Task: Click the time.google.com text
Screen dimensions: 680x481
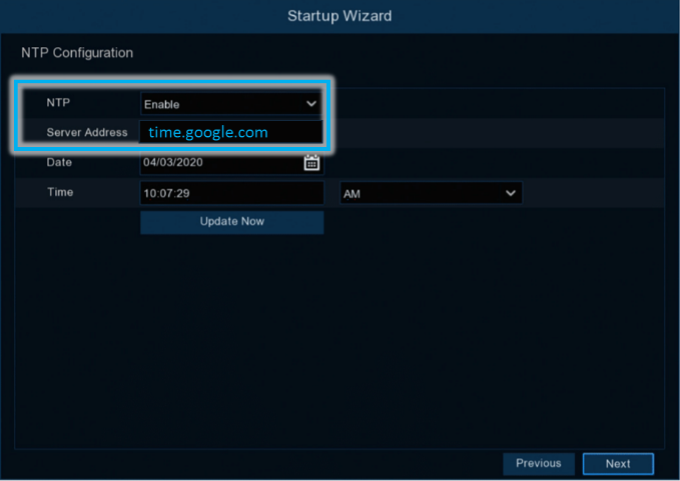Action: (x=208, y=132)
